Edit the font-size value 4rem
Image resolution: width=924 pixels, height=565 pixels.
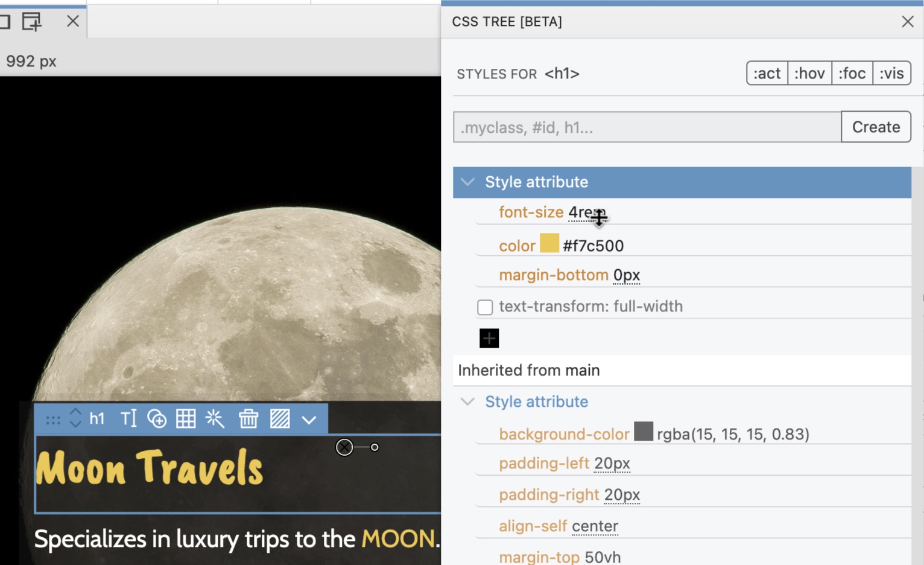click(x=587, y=212)
